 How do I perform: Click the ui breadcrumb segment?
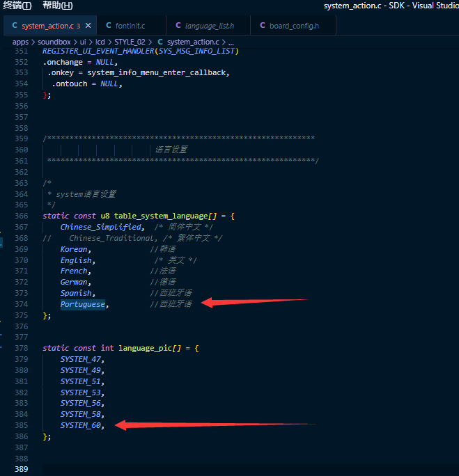point(83,42)
